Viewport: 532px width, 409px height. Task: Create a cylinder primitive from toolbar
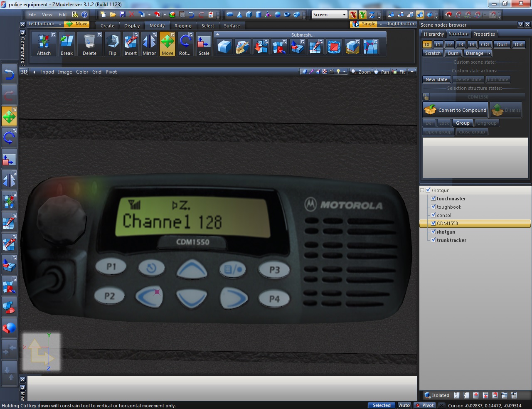[x=259, y=15]
